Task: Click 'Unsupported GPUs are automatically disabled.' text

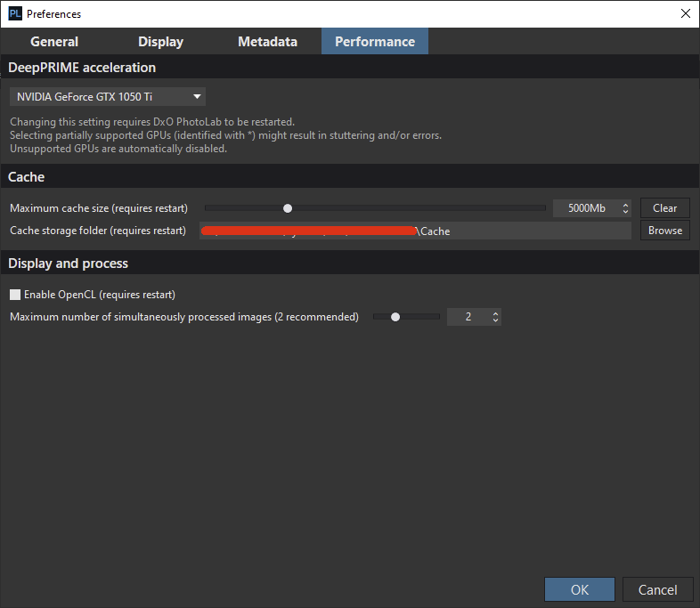Action: click(x=118, y=149)
